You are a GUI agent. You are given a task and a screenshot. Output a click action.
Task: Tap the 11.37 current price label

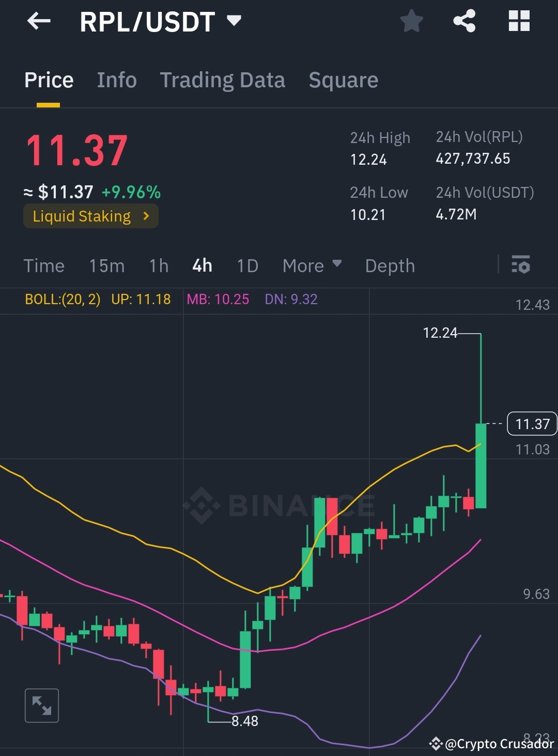pyautogui.click(x=532, y=423)
